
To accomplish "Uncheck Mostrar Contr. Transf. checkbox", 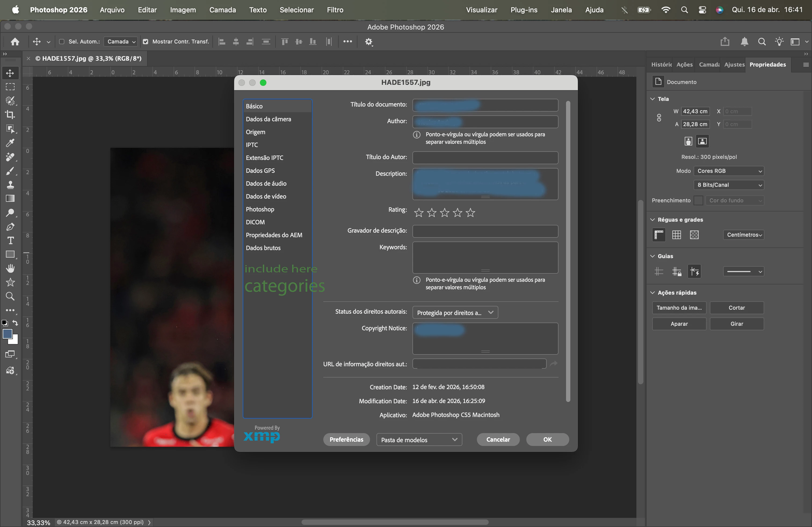I will (146, 42).
